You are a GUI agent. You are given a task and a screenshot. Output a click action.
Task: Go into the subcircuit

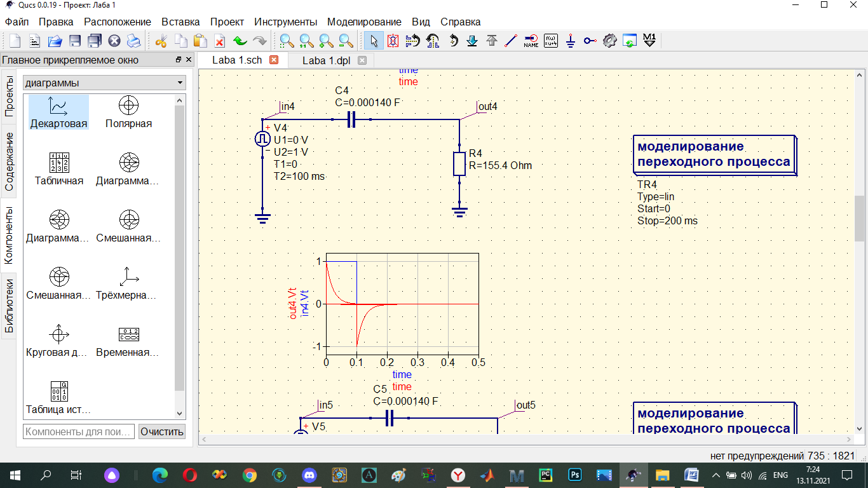click(472, 41)
